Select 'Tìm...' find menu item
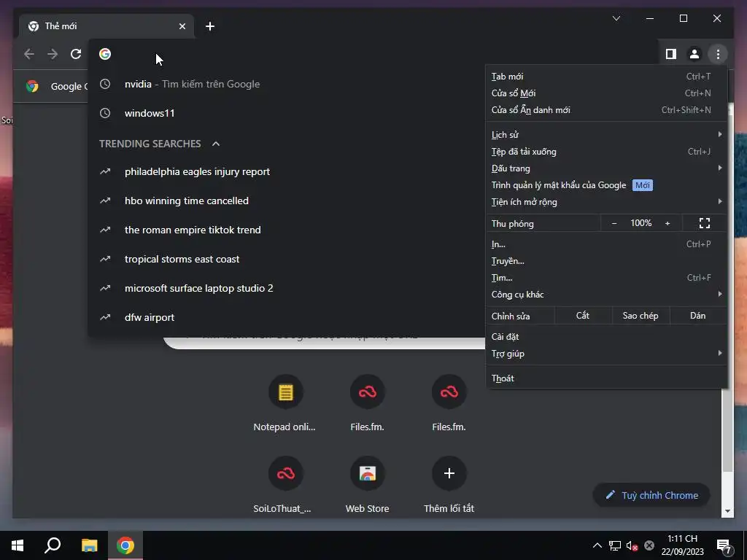The image size is (747, 560). 606,278
